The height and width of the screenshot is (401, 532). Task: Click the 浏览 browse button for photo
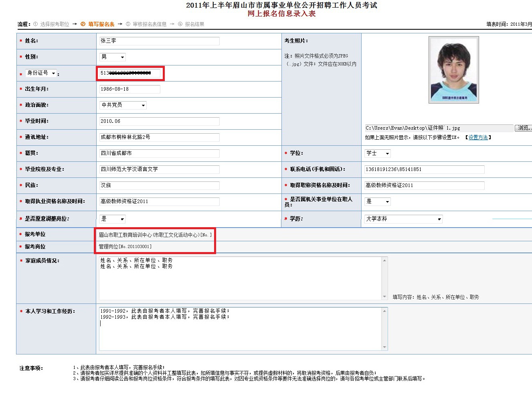coord(523,128)
